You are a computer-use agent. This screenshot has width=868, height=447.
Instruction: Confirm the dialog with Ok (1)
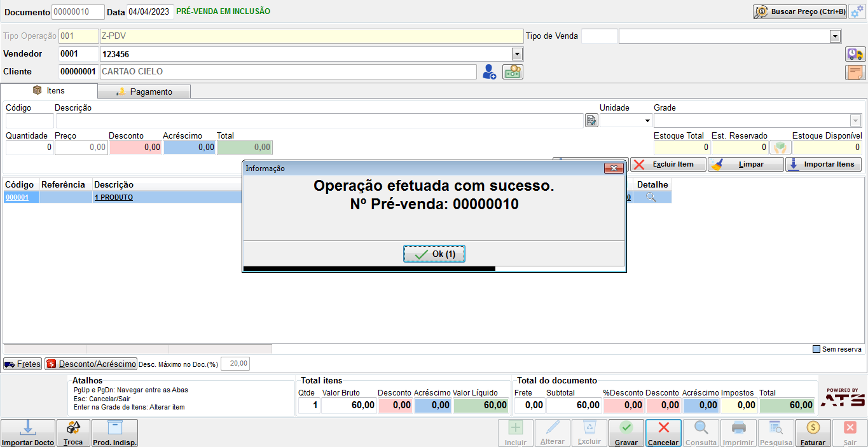click(434, 254)
